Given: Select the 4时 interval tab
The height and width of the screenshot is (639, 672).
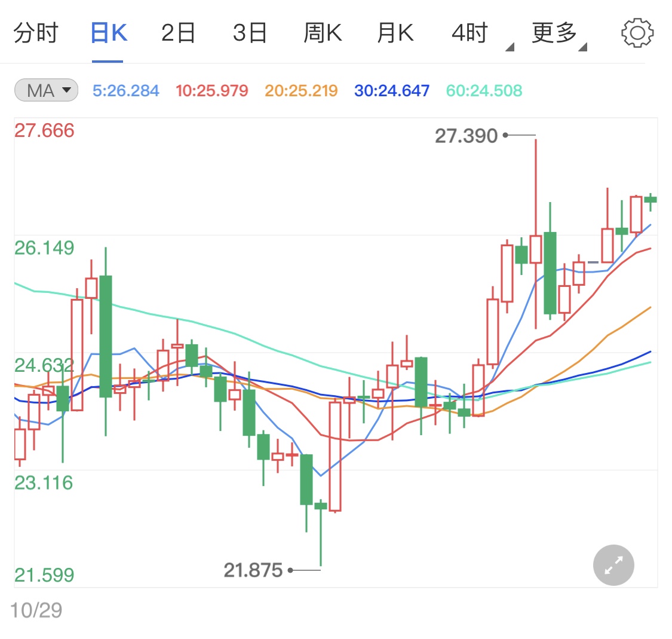Looking at the screenshot, I should (469, 33).
